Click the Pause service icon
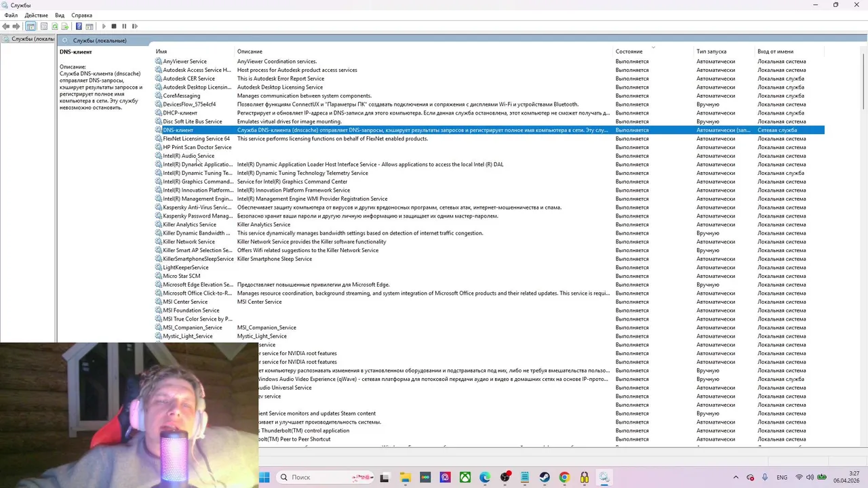The width and height of the screenshot is (868, 488). 124,26
